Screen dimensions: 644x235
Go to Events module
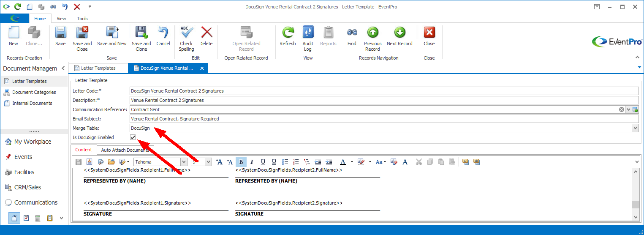[x=23, y=157]
